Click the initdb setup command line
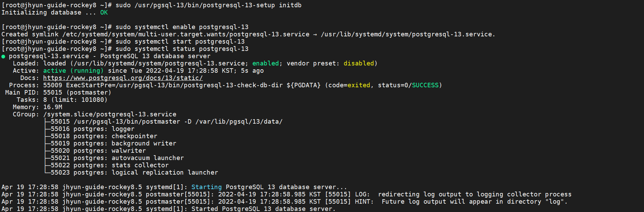The width and height of the screenshot is (644, 212). tap(208, 5)
